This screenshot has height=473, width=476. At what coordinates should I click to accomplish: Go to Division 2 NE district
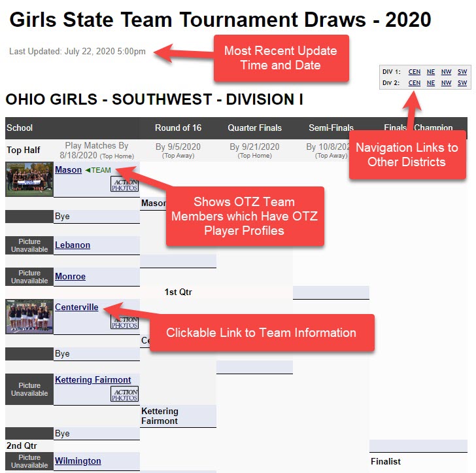tap(431, 83)
